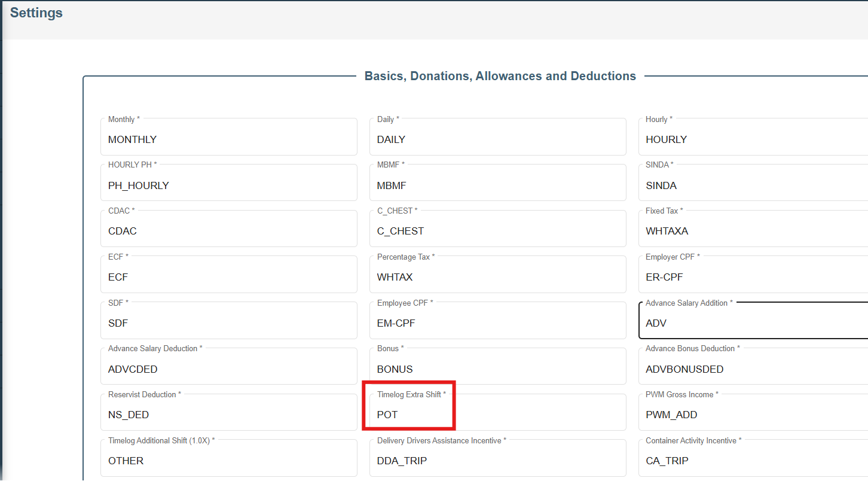
Task: Click the Percentage Tax field
Action: tap(497, 278)
